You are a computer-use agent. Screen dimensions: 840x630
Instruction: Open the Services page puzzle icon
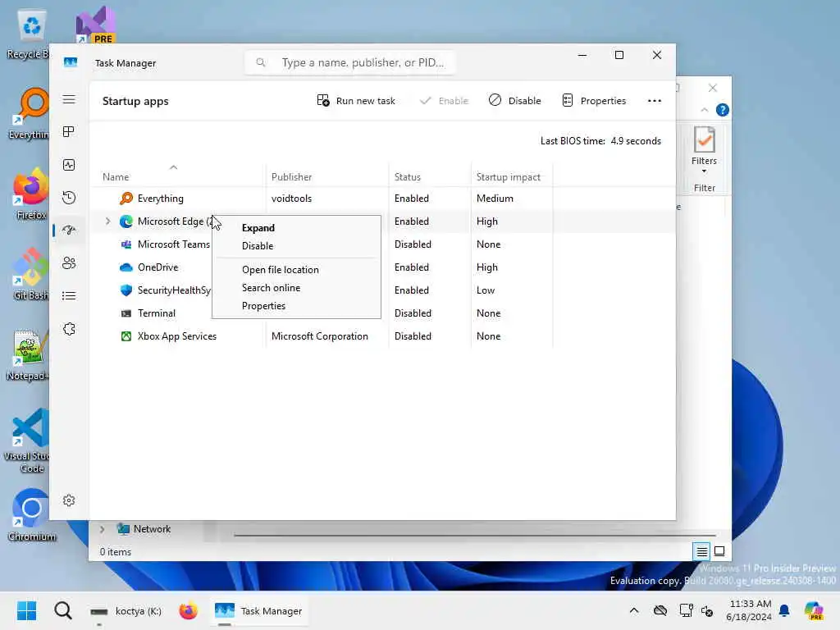(x=69, y=329)
